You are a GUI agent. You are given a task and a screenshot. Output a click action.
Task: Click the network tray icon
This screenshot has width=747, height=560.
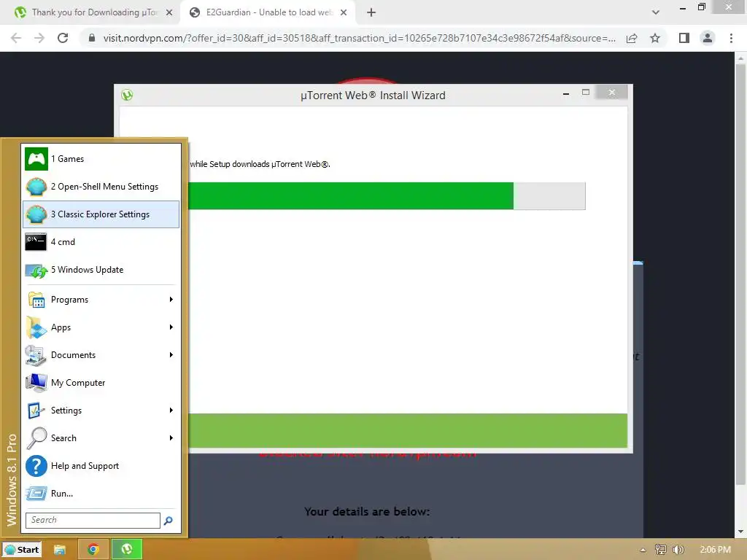[660, 550]
